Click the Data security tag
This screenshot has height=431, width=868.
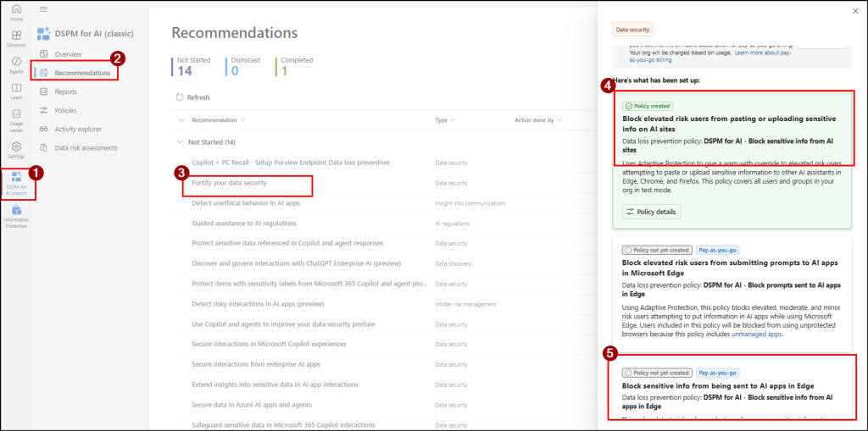click(632, 30)
